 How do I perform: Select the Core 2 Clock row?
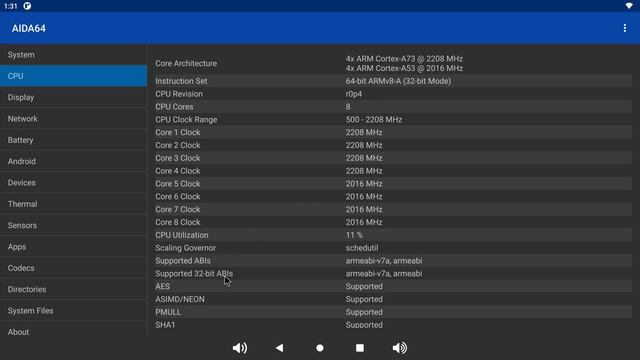tap(393, 145)
